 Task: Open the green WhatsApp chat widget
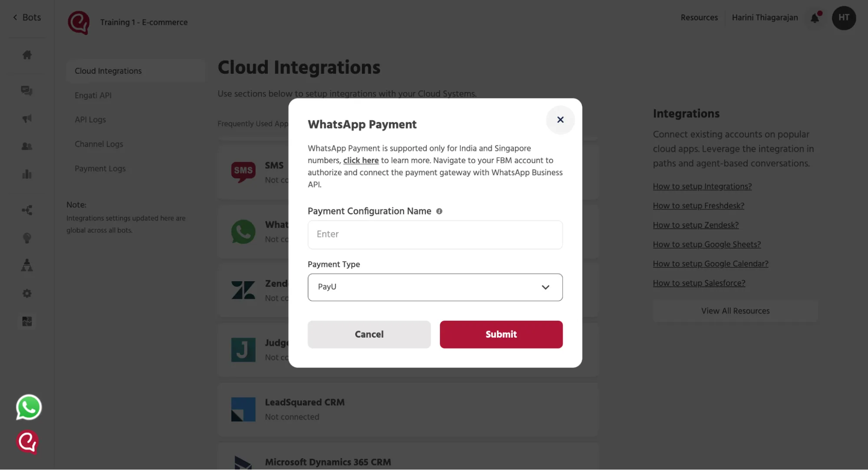[x=29, y=407]
